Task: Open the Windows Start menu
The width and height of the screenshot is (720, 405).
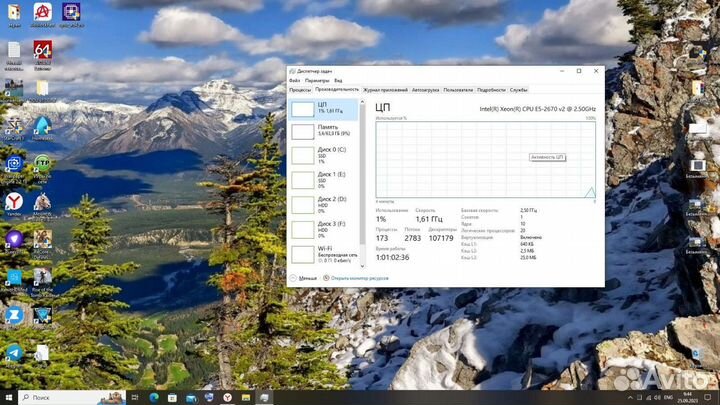Action: tap(9, 397)
